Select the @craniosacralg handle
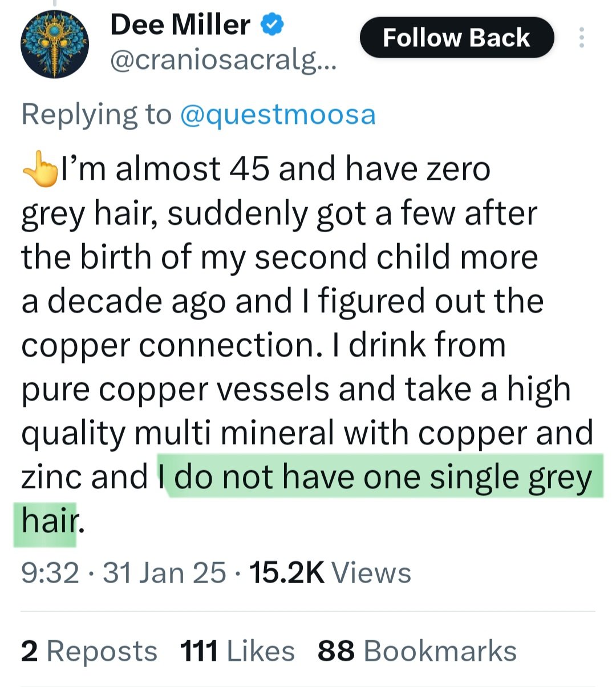 coord(223,61)
